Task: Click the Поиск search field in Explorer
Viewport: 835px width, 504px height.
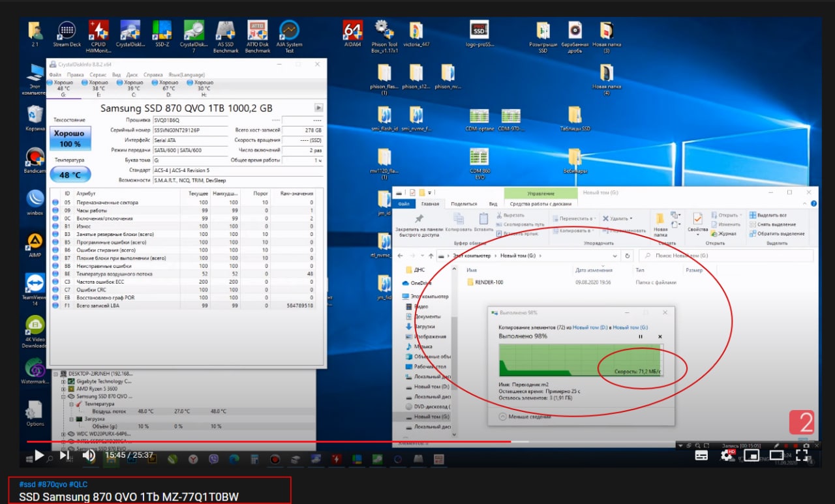Action: click(x=725, y=256)
